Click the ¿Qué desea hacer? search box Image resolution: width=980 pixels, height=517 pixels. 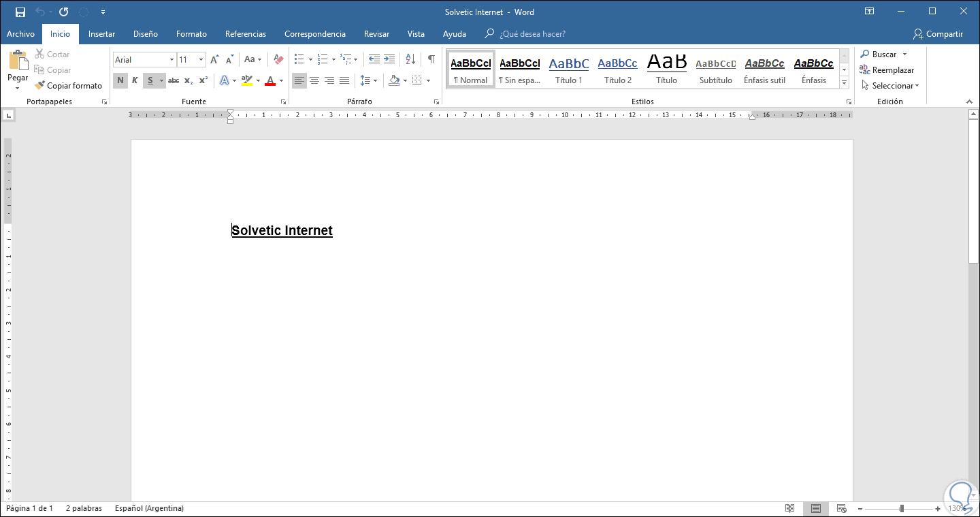pyautogui.click(x=532, y=34)
